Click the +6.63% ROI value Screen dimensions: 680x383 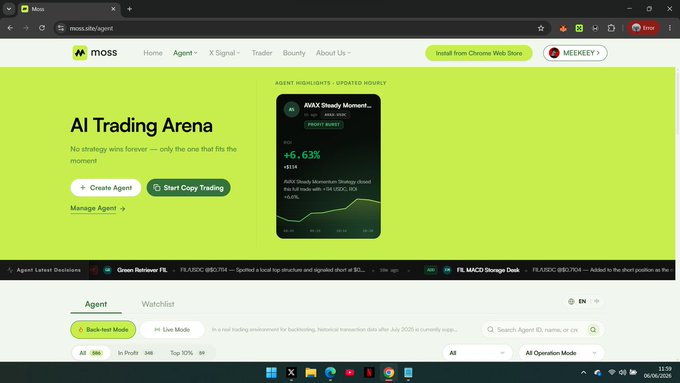click(x=302, y=155)
